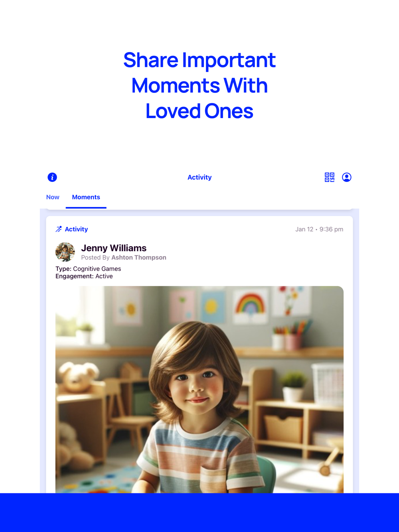Open the info icon in header
399x532 pixels.
point(52,177)
